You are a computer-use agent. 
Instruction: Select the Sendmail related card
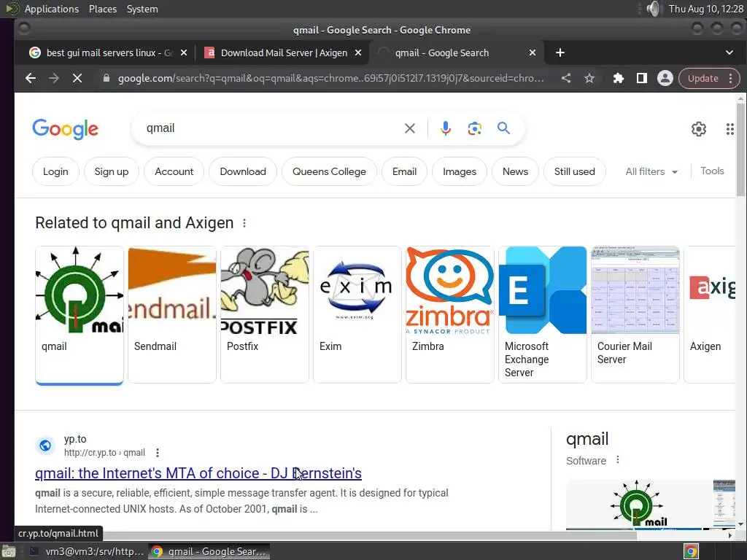[172, 315]
